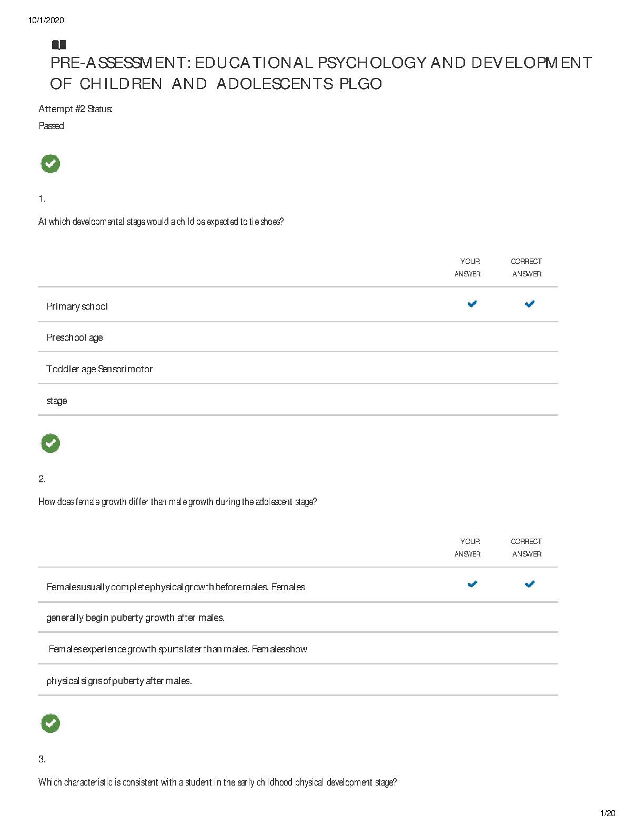
Task: Click the 10/1/2020 date in the header
Action: coord(46,21)
